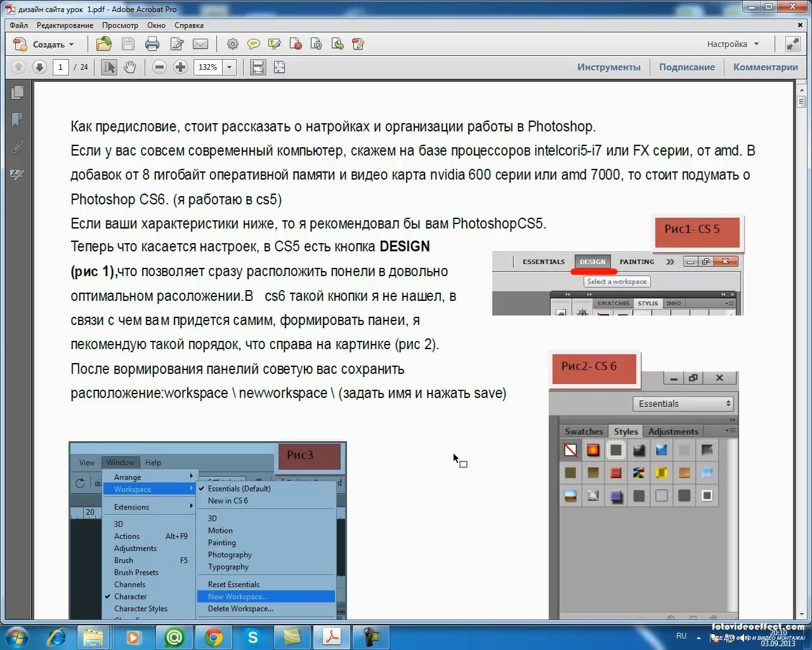Click the vertical scrollbar up arrow

tap(801, 90)
